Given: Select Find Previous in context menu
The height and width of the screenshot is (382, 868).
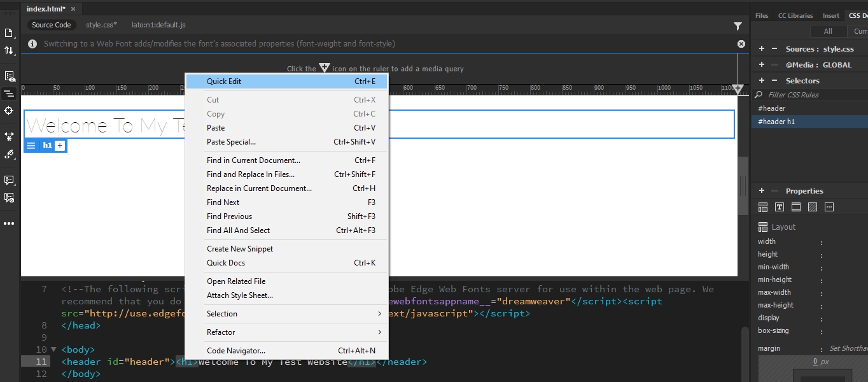Looking at the screenshot, I should (x=286, y=216).
